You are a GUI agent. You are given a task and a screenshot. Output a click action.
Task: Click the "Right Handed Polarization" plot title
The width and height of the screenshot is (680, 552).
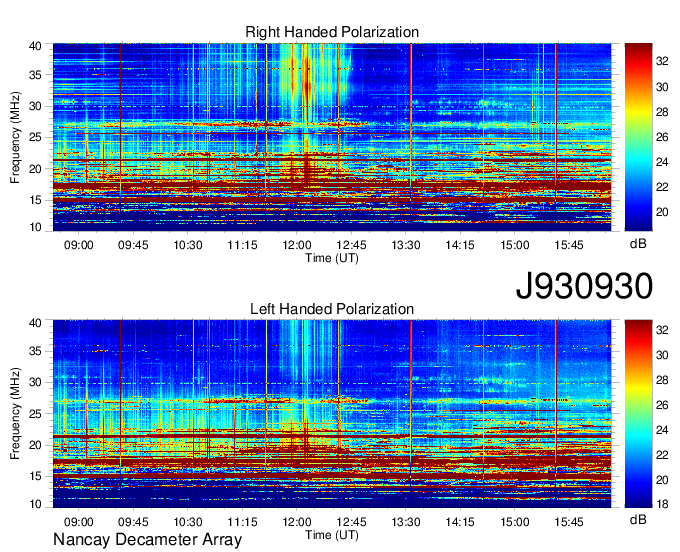(332, 32)
